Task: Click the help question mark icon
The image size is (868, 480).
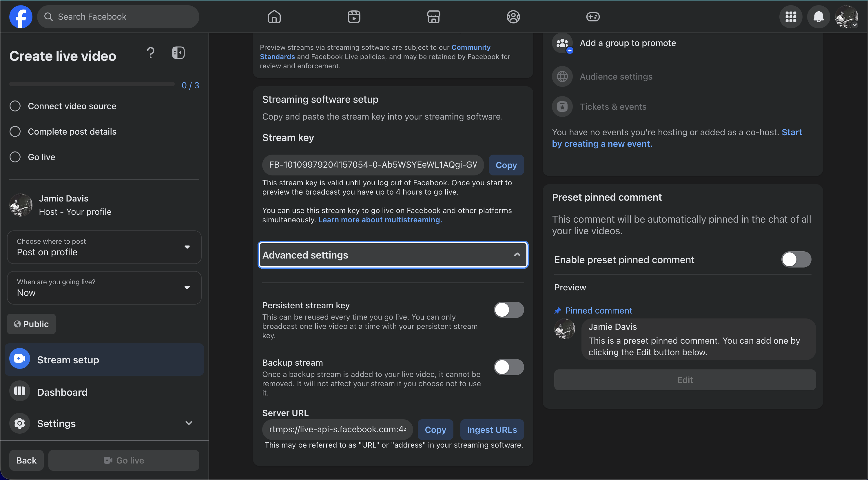Action: click(151, 53)
